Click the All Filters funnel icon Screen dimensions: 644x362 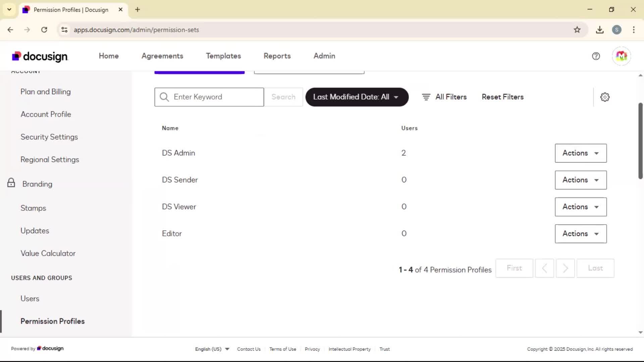[x=426, y=97]
